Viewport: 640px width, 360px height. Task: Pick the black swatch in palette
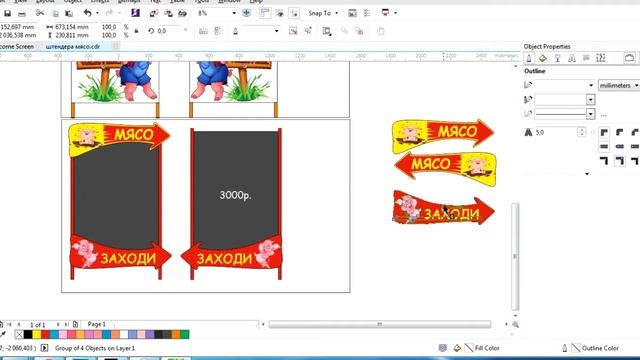(28, 335)
